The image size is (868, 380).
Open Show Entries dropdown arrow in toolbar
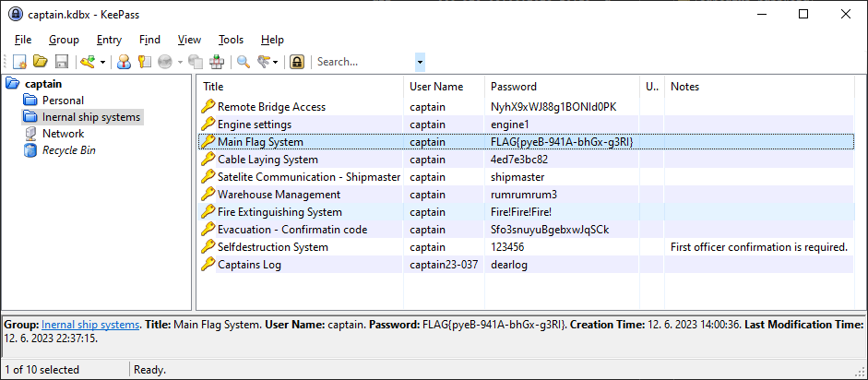pos(278,63)
